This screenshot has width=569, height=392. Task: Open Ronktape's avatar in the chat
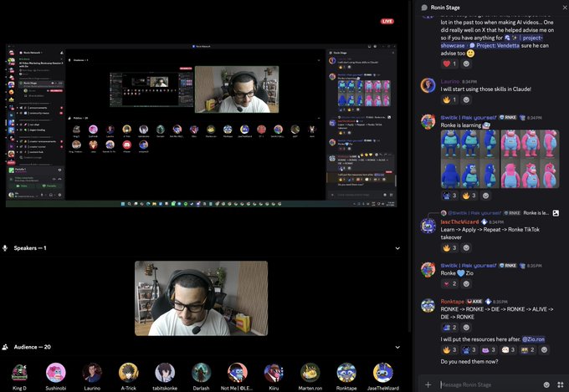(x=428, y=305)
